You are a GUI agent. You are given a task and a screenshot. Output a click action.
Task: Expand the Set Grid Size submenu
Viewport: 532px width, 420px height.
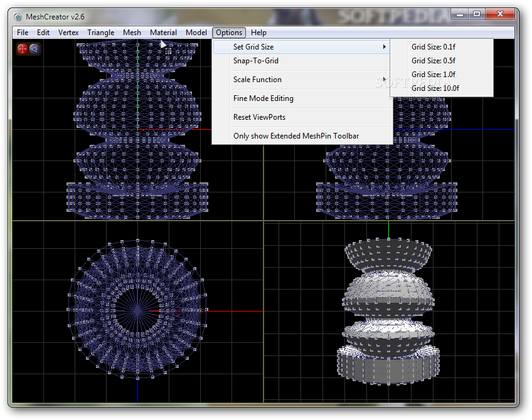tap(301, 47)
